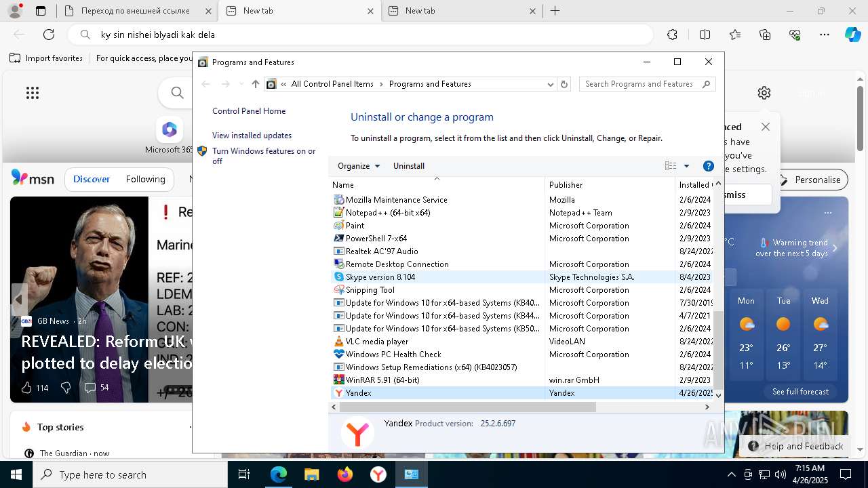Open Edge Favorites star icon
868x488 pixels.
(735, 35)
